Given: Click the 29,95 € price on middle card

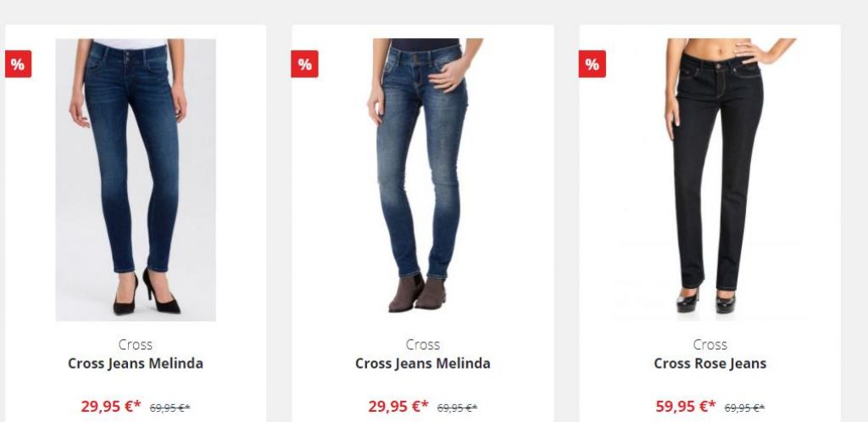Looking at the screenshot, I should click(x=398, y=407).
